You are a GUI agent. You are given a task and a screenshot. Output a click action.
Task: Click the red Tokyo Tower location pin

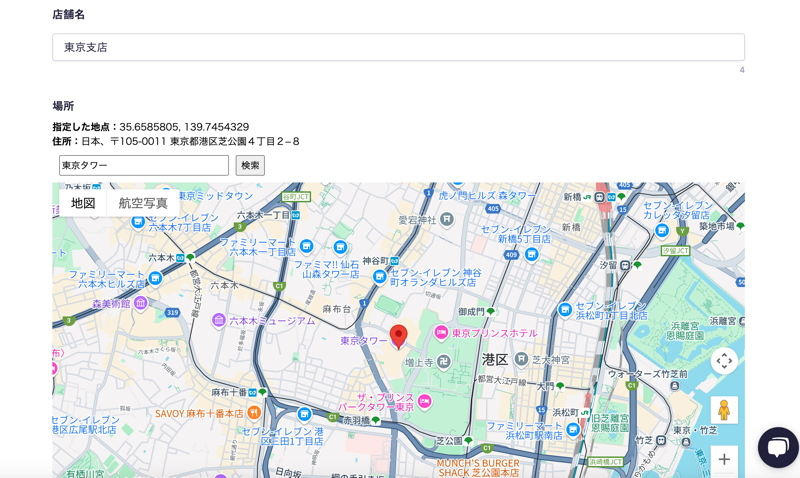coord(398,336)
